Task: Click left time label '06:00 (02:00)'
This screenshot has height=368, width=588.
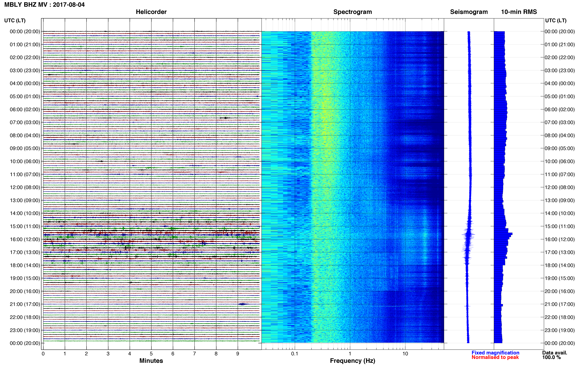Action: [25, 109]
